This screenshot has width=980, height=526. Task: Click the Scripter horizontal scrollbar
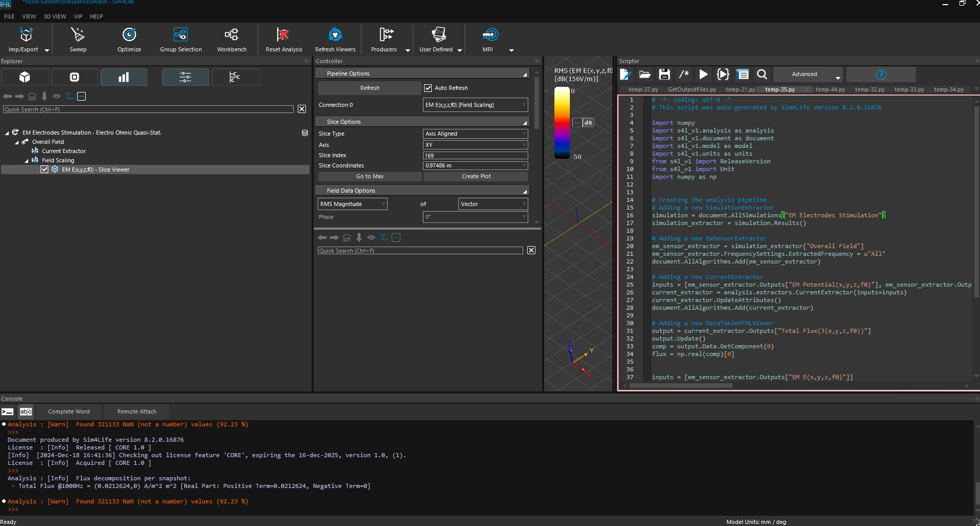pyautogui.click(x=681, y=385)
